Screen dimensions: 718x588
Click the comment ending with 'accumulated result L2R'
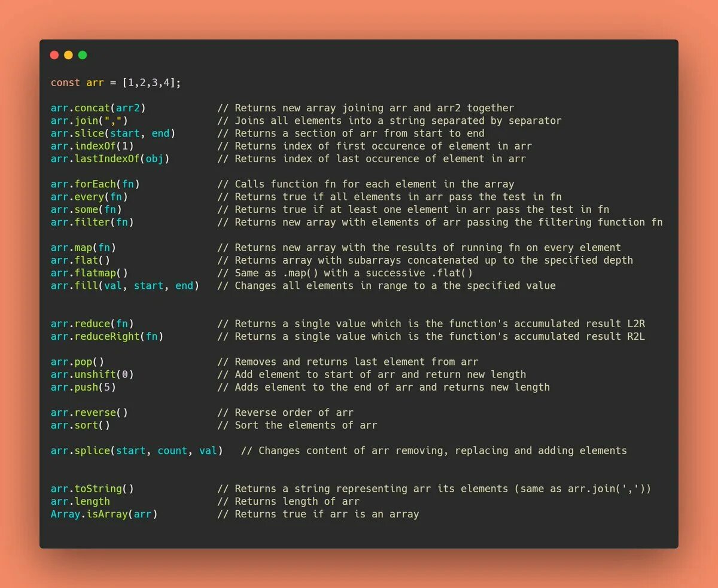click(x=431, y=324)
